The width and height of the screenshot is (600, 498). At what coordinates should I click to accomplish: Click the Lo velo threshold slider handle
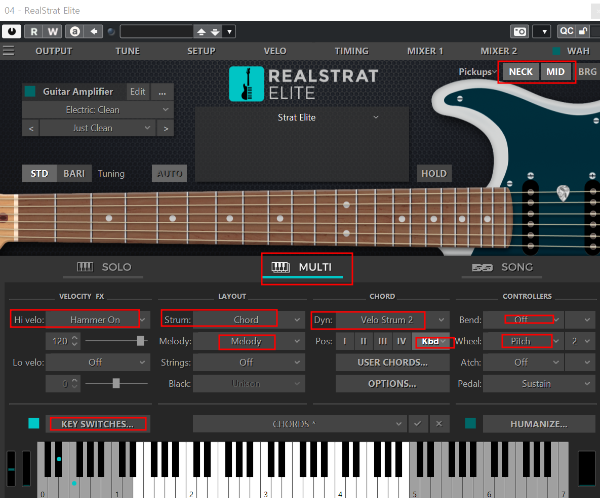point(116,383)
